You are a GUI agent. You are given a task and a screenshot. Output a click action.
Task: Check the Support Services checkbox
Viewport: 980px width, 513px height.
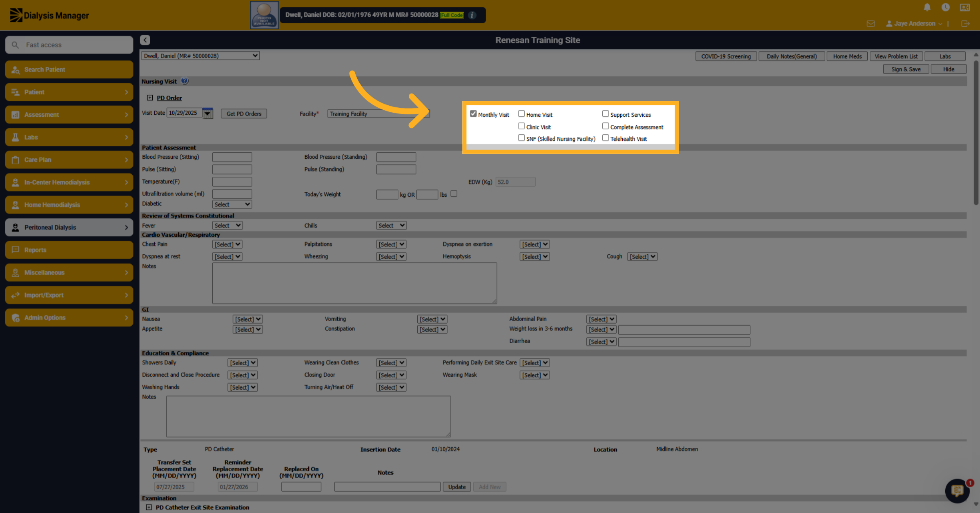[x=606, y=114]
